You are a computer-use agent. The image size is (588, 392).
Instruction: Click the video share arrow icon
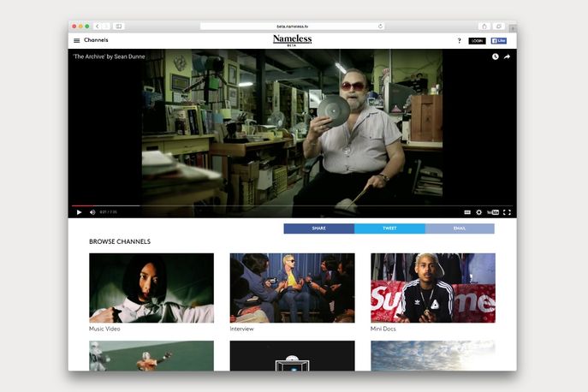507,56
